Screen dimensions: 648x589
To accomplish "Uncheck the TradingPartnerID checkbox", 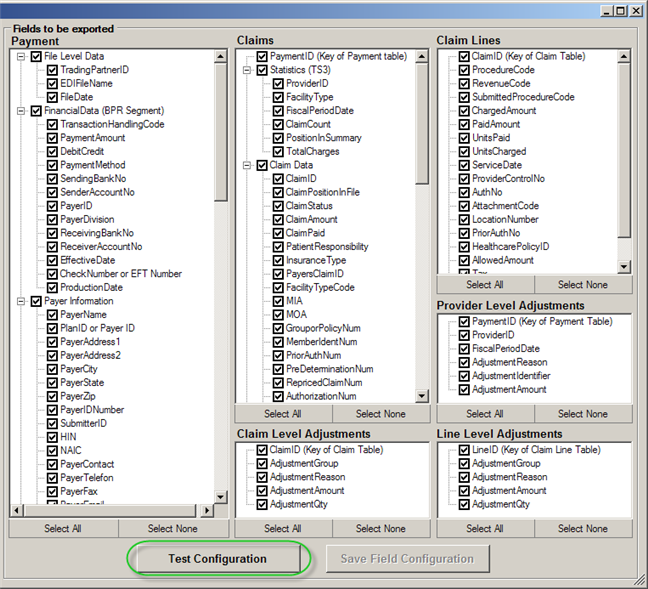I will click(x=52, y=70).
